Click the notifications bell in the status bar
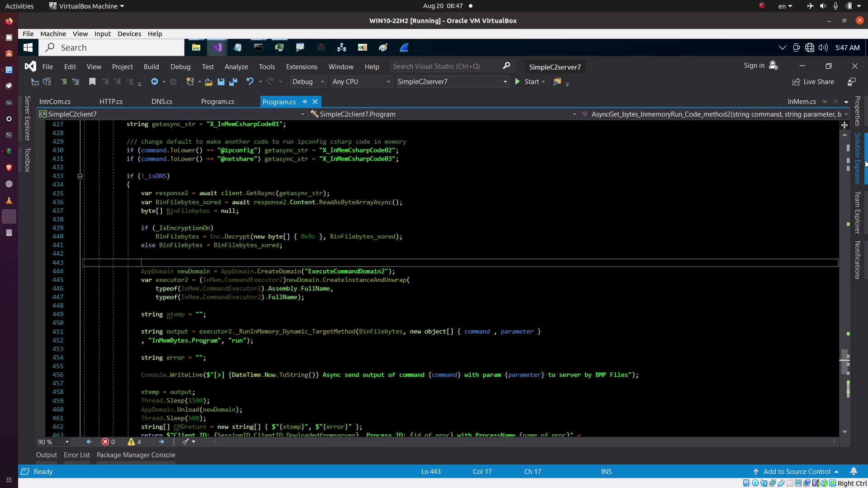 point(854,471)
